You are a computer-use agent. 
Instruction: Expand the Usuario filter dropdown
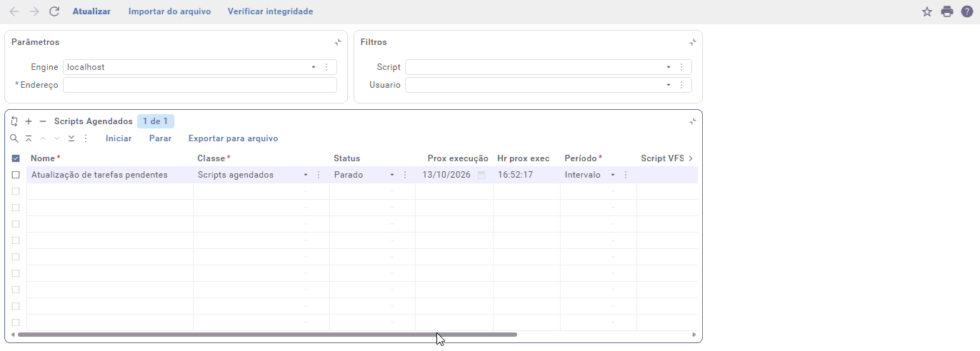(669, 85)
